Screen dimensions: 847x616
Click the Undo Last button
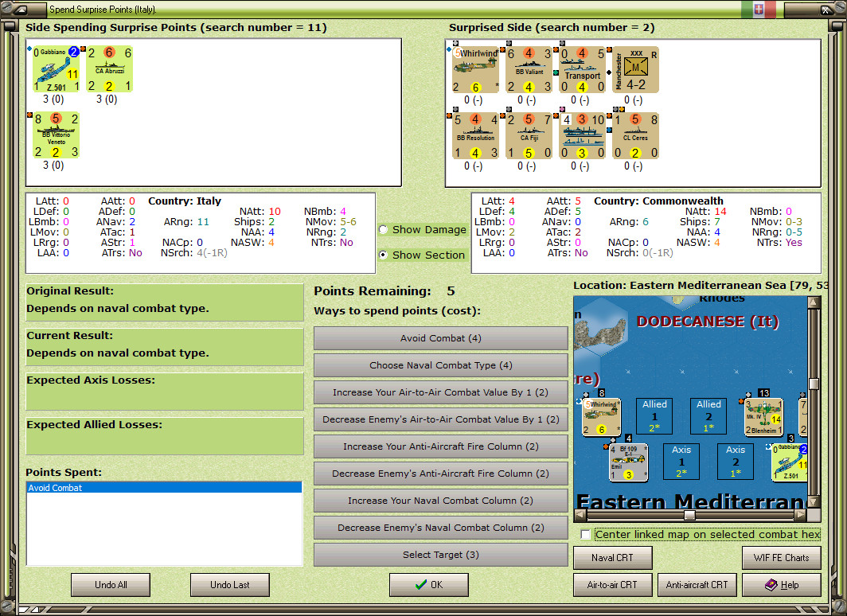229,585
